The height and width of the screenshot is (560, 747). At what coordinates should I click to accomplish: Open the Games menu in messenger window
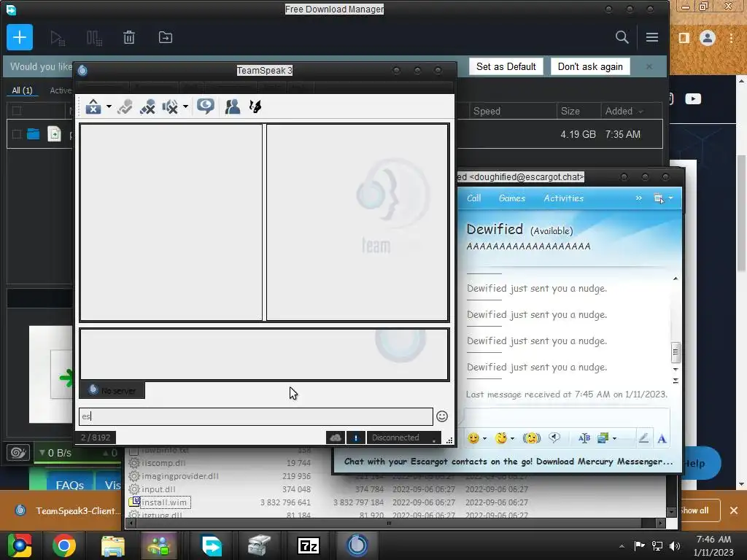[x=511, y=198]
